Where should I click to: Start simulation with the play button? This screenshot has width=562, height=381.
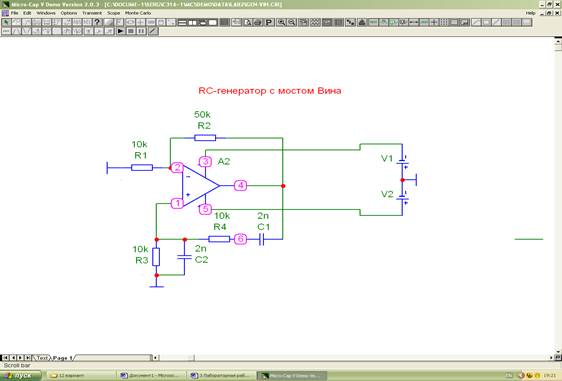(121, 31)
